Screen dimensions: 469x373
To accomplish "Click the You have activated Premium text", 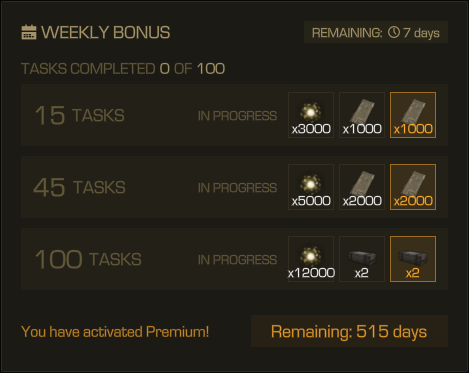I will pyautogui.click(x=115, y=332).
